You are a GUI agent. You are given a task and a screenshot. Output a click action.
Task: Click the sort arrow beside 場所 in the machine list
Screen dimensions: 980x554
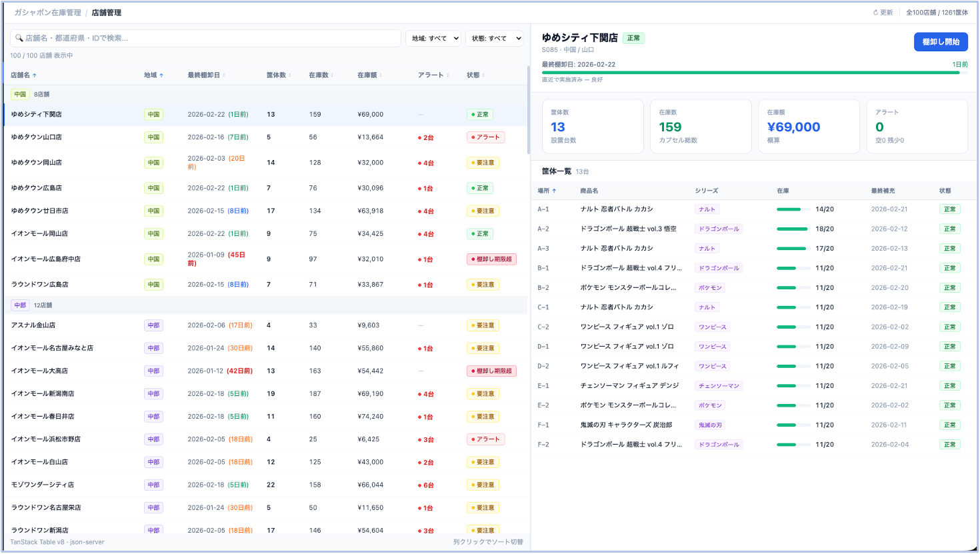554,191
